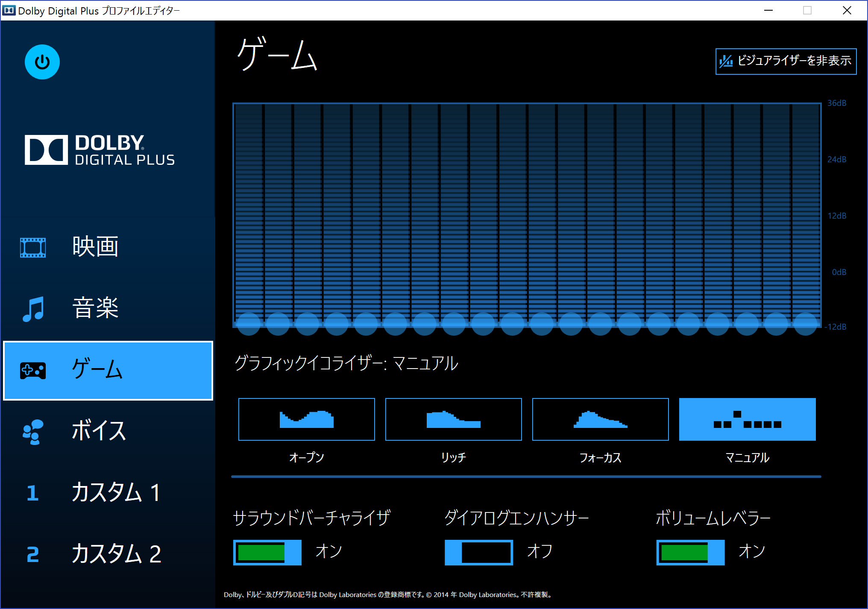Click the サラウンドバーチャライザ label
The height and width of the screenshot is (609, 868).
click(311, 518)
